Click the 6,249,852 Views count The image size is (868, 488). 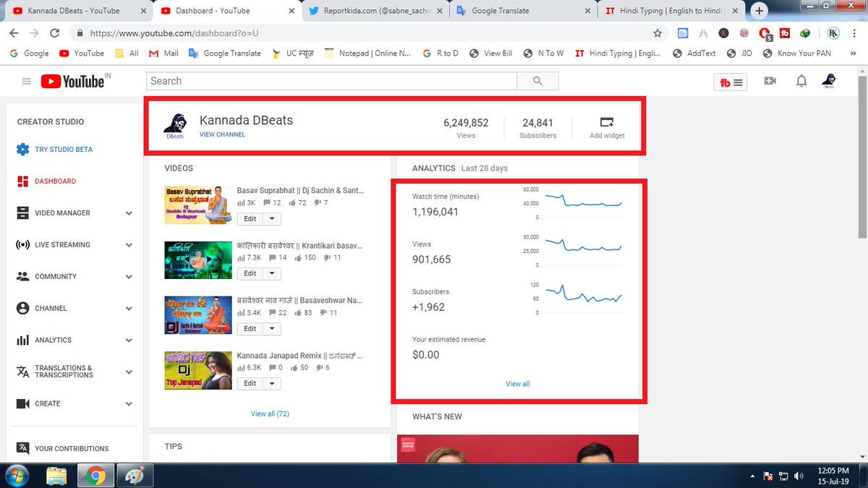(466, 123)
